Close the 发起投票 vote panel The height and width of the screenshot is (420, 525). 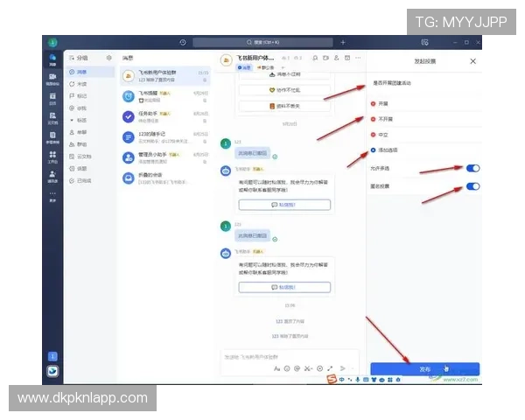(x=472, y=61)
